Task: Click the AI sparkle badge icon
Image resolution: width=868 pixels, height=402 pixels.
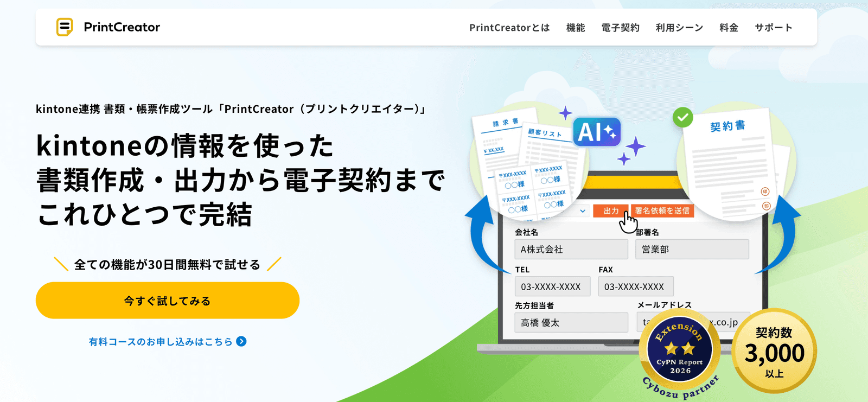Action: pos(597,132)
